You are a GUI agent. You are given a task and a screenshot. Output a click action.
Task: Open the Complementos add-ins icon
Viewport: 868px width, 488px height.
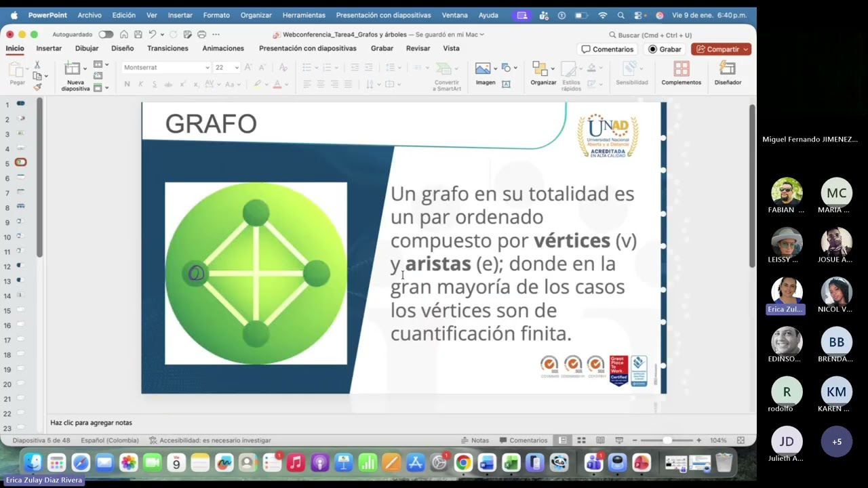point(682,68)
